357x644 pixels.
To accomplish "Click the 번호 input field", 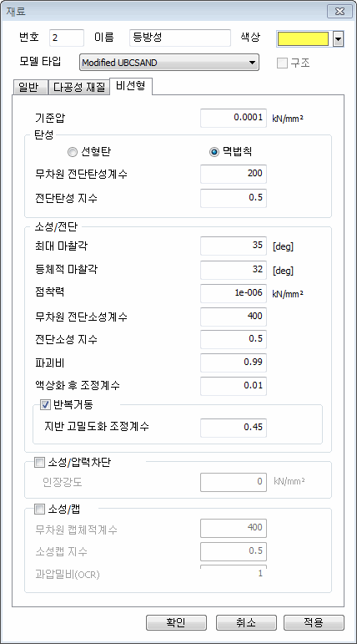I will point(67,38).
